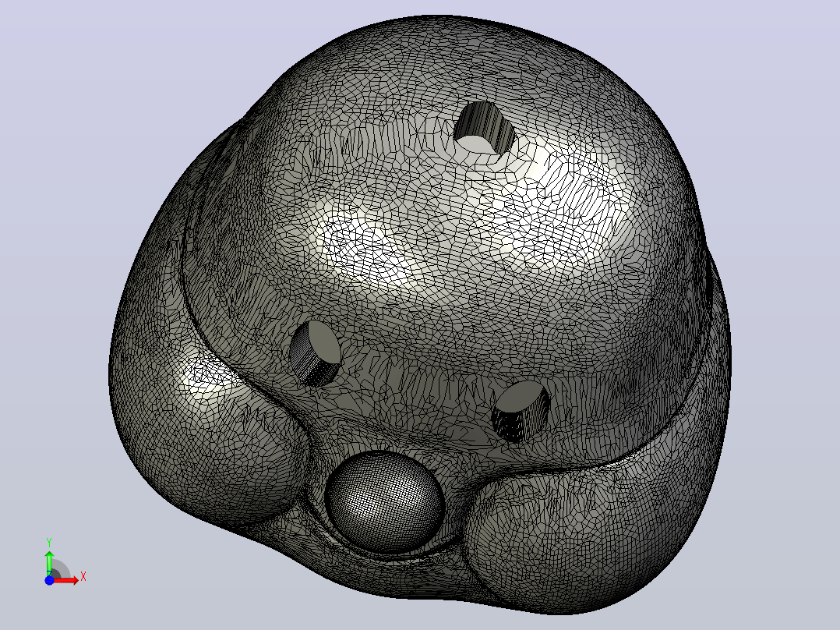Select the finely meshed sphere at model bottom
This screenshot has width=840, height=630.
click(x=385, y=502)
